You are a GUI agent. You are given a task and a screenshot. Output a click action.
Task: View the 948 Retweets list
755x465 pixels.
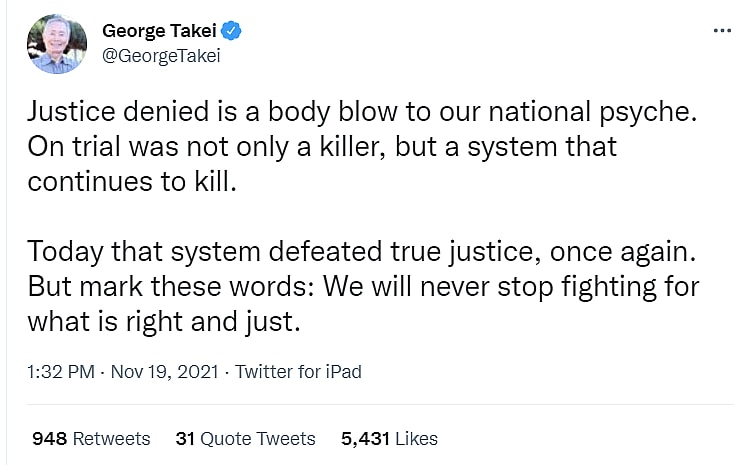click(91, 438)
